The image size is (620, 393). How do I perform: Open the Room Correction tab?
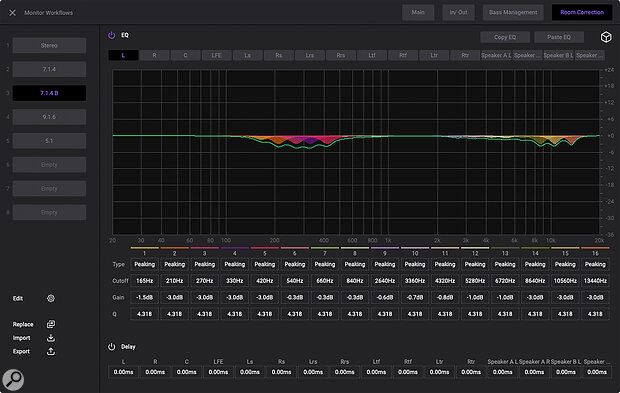tap(582, 12)
